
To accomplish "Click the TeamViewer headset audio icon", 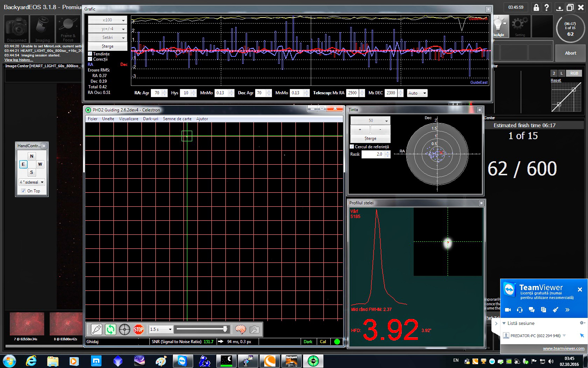I will pos(520,310).
